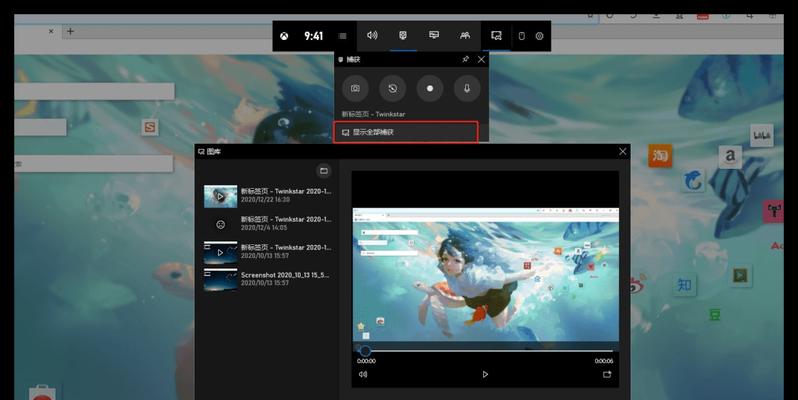The height and width of the screenshot is (400, 798).
Task: Toggle mouse click-through icon on Game Bar
Action: [521, 36]
